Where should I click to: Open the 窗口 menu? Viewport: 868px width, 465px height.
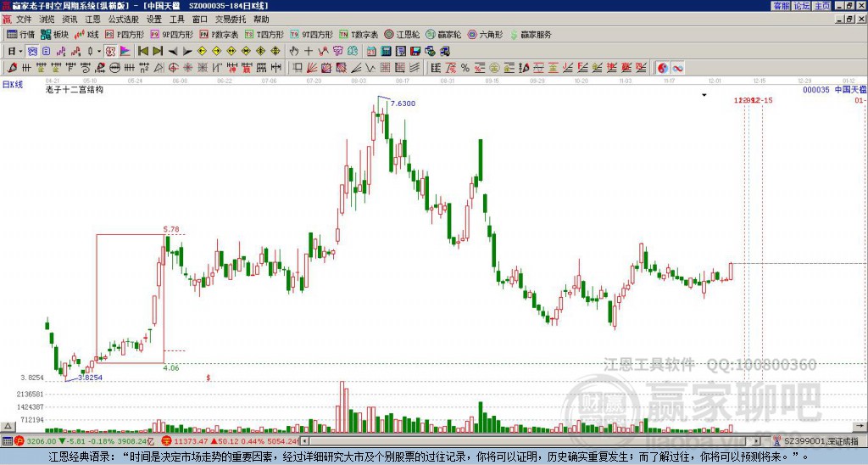coord(200,20)
